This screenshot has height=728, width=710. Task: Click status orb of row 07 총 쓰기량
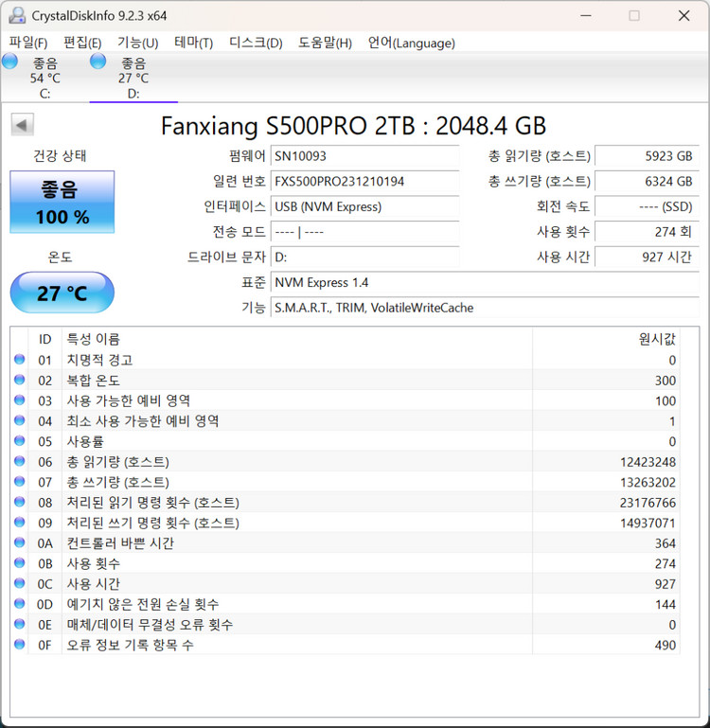coord(20,482)
